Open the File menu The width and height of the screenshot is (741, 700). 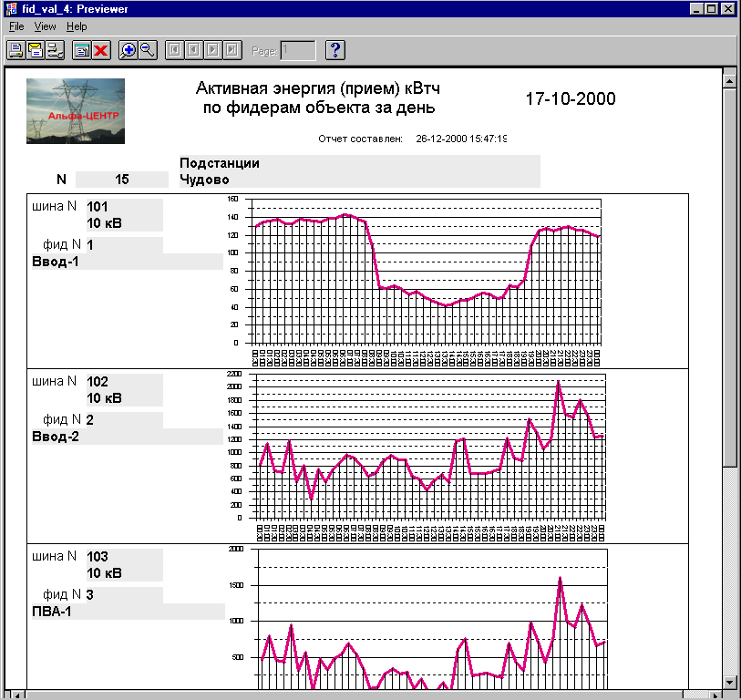point(16,26)
